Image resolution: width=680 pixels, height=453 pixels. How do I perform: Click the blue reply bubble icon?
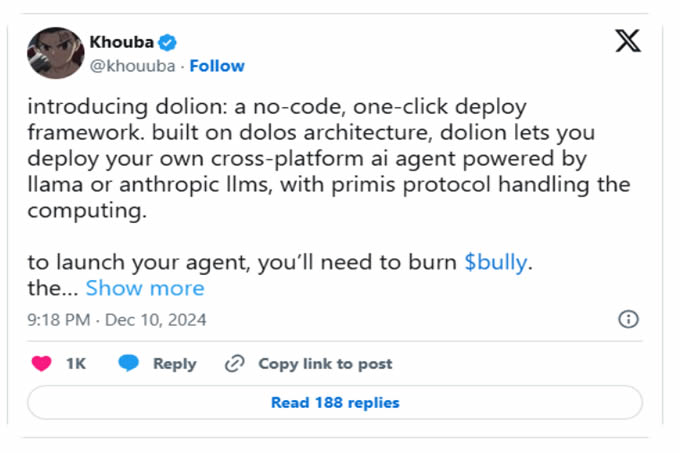(128, 364)
